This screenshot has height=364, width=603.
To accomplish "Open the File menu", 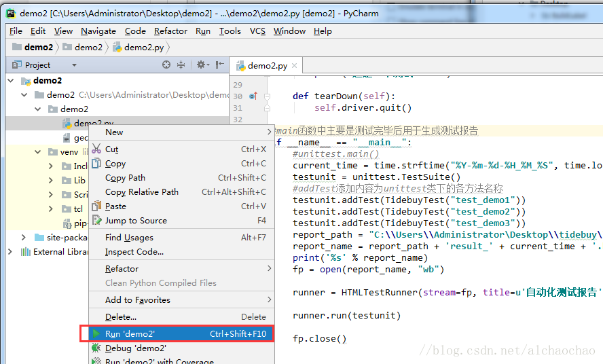I will click(16, 31).
